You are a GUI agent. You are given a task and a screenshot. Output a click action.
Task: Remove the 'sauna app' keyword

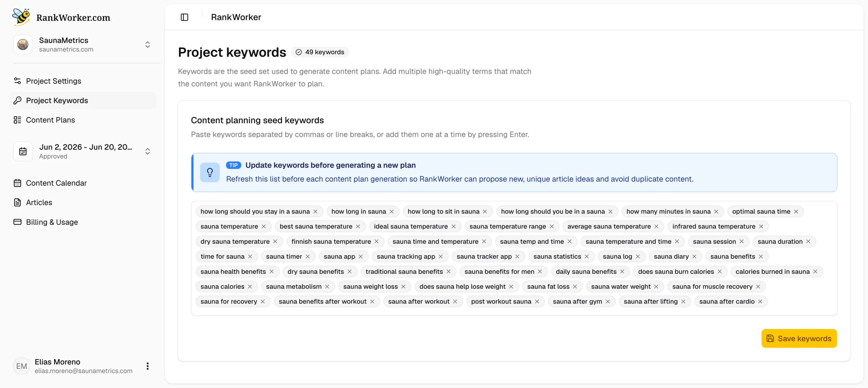pos(360,257)
